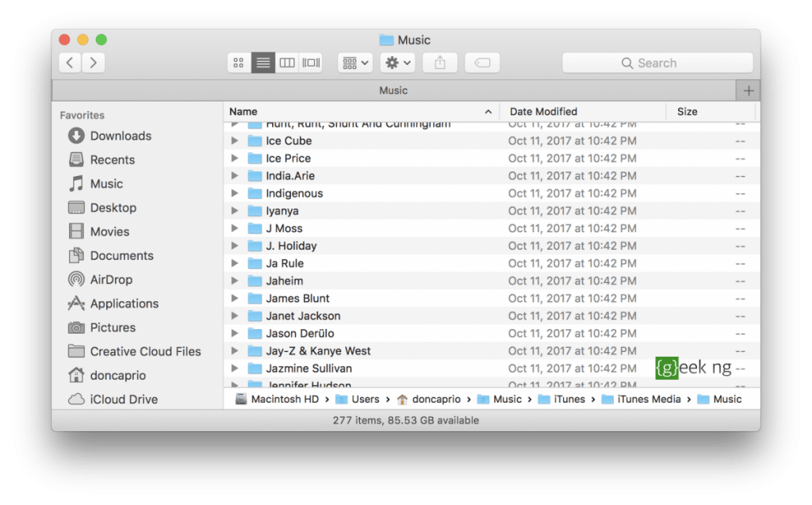Go to Users in path bar
Screen dimensions: 812x505
pyautogui.click(x=358, y=400)
